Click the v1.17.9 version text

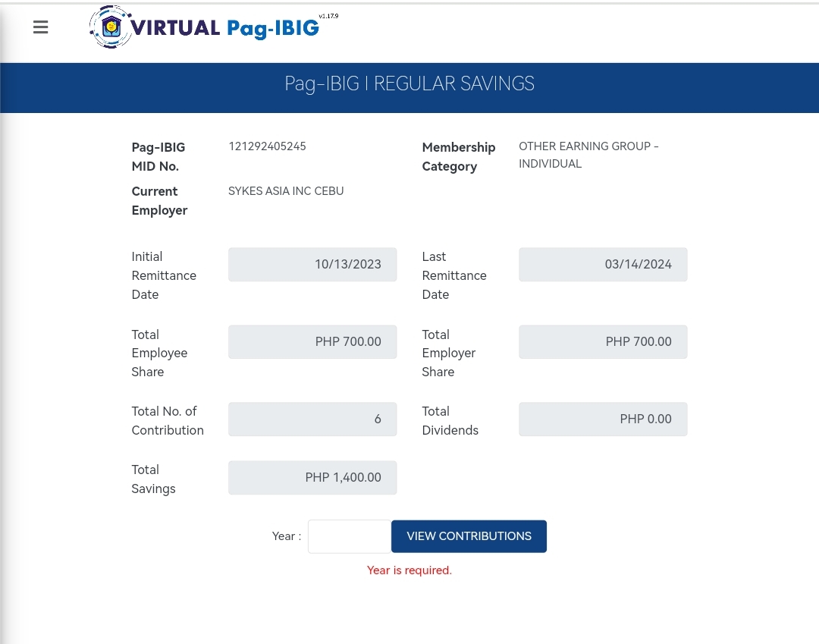pos(328,16)
